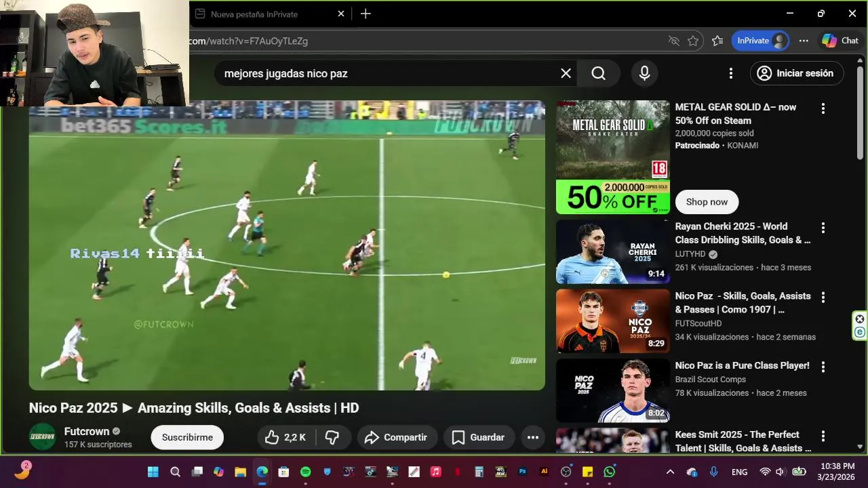Like the Nico Paz video

[287, 437]
